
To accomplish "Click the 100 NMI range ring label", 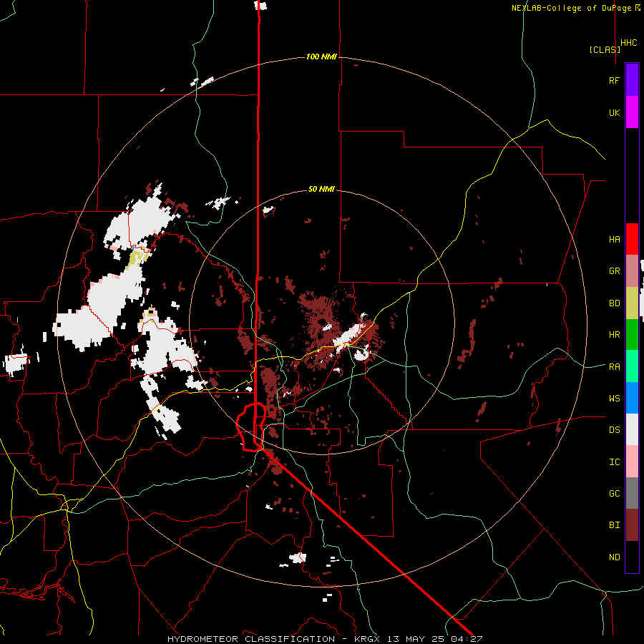I will 321,57.
